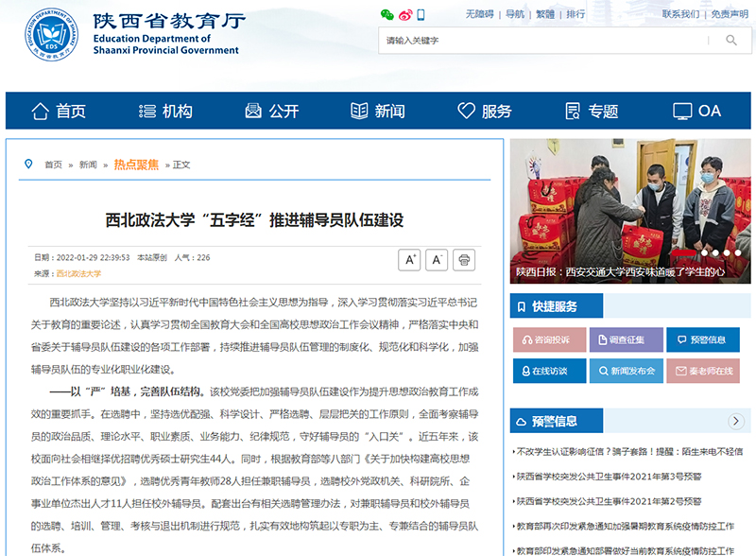Click the keyword search input field
This screenshot has width=756, height=556.
(543, 41)
